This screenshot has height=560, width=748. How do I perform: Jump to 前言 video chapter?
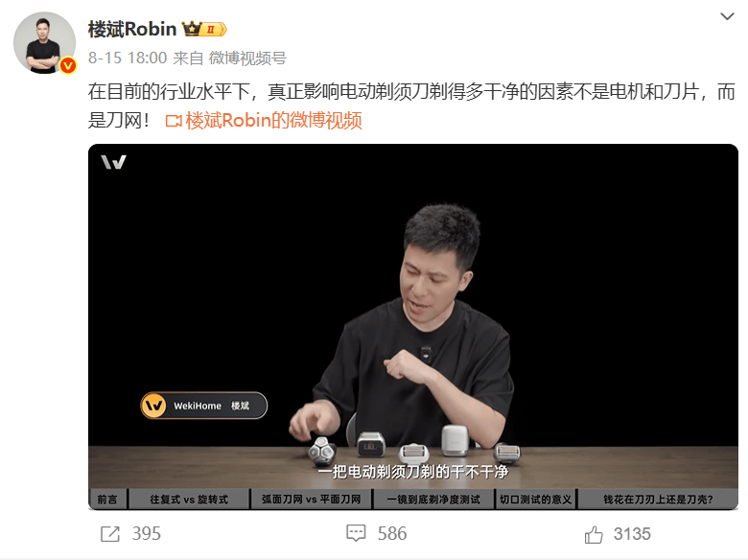pos(107,499)
